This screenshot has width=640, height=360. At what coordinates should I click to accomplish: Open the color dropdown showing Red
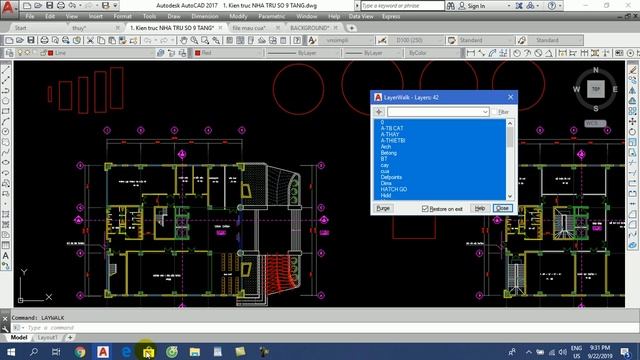(x=228, y=53)
